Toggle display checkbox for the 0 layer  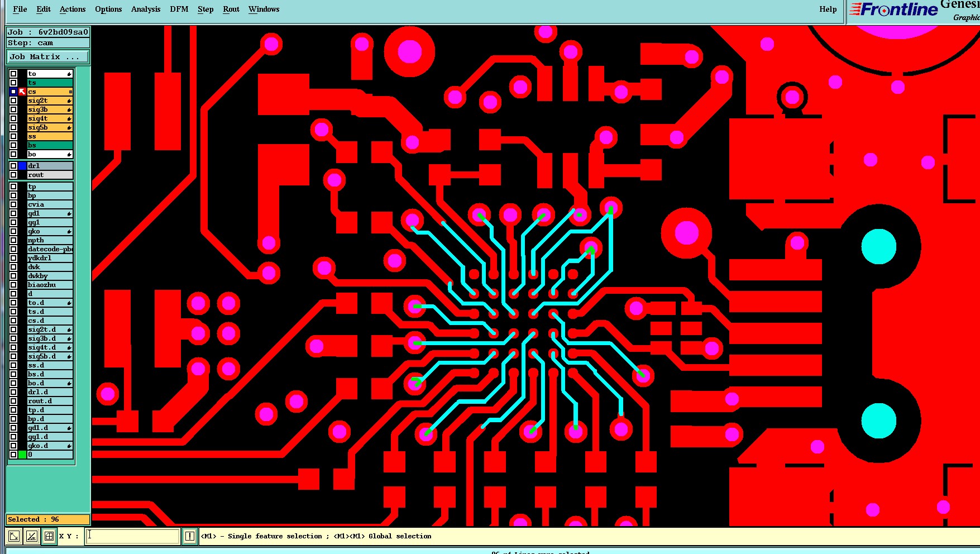coord(13,455)
